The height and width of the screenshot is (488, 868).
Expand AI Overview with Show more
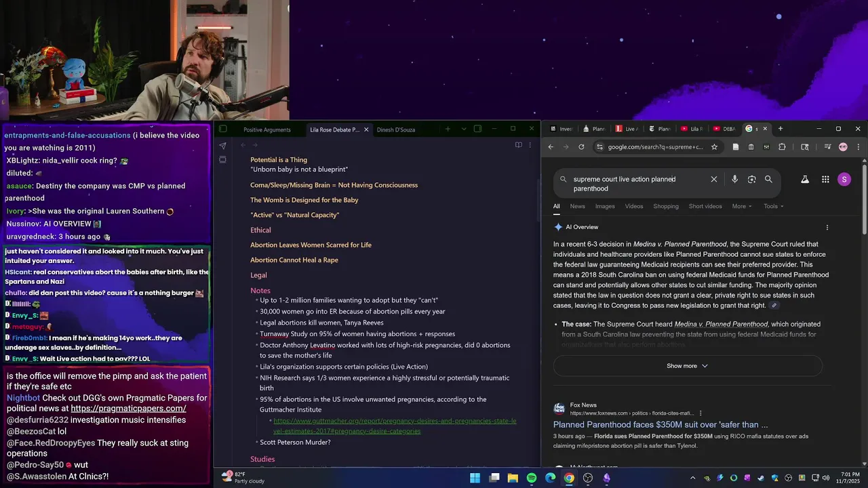688,366
